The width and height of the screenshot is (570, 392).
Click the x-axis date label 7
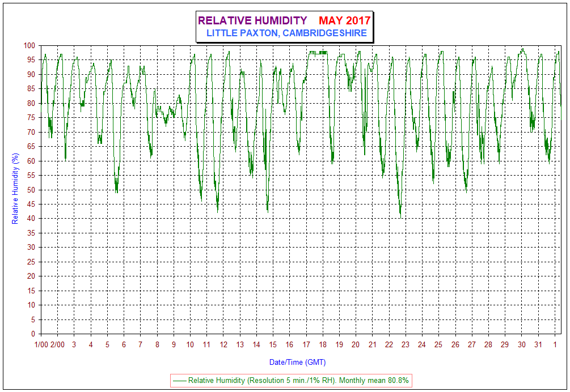(140, 345)
